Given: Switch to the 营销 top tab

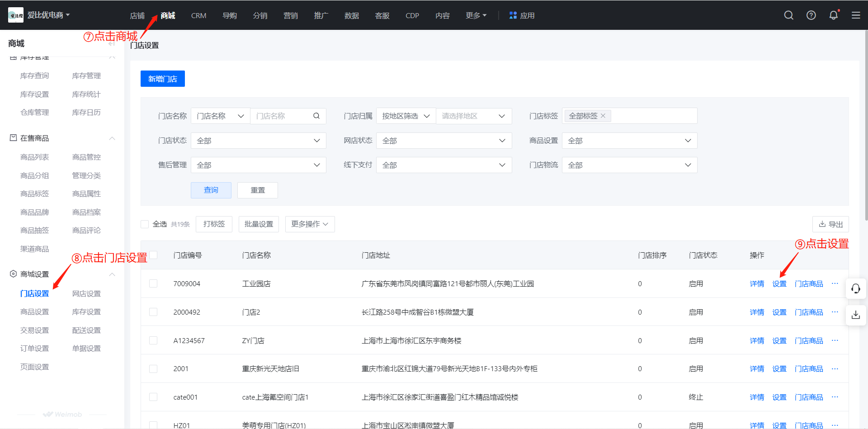Looking at the screenshot, I should pyautogui.click(x=291, y=15).
